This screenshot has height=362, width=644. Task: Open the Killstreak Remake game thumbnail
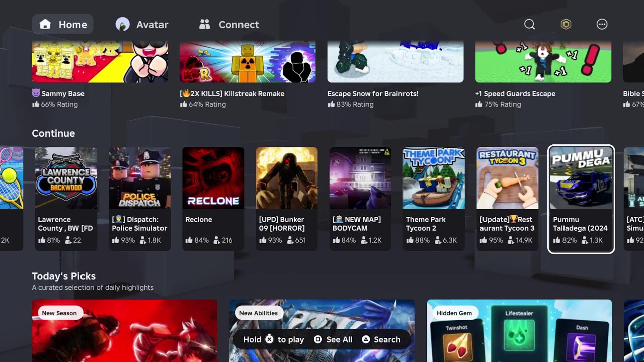pos(248,62)
